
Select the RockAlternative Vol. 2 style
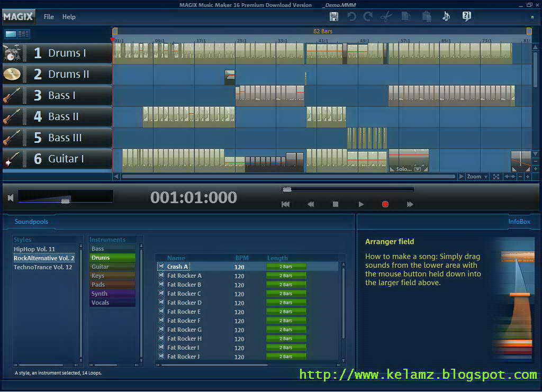(x=44, y=258)
